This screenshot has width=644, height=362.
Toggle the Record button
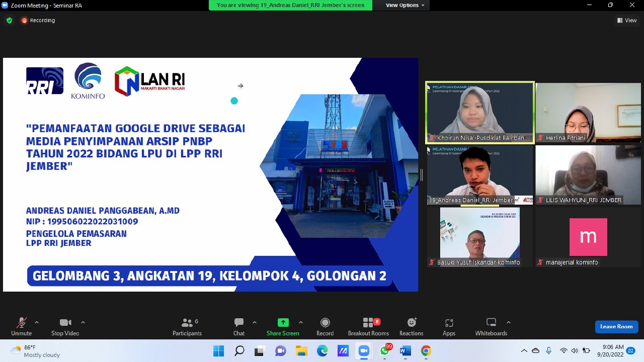325,327
